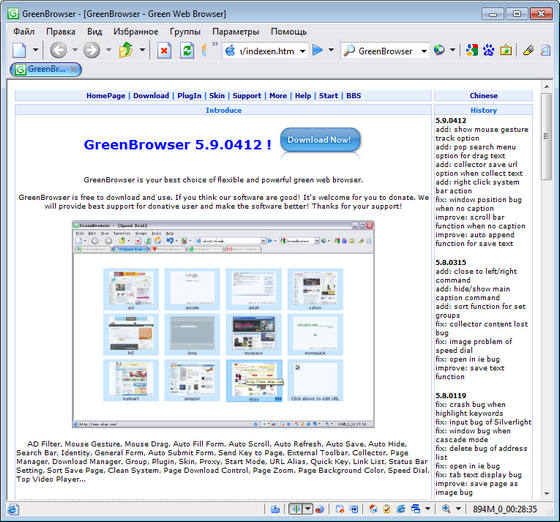Image resolution: width=560 pixels, height=522 pixels.
Task: Toggle the red-blue ball filter icon
Action: [320, 509]
